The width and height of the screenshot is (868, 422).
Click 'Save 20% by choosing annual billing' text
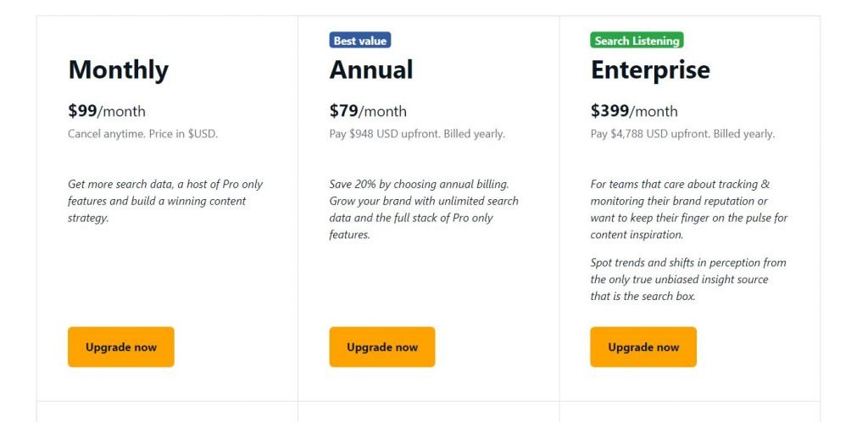pos(419,184)
